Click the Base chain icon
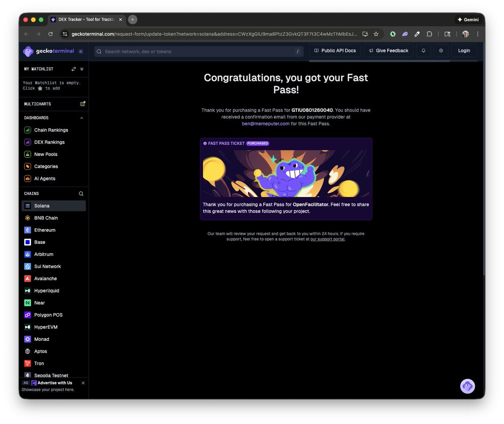 click(28, 242)
